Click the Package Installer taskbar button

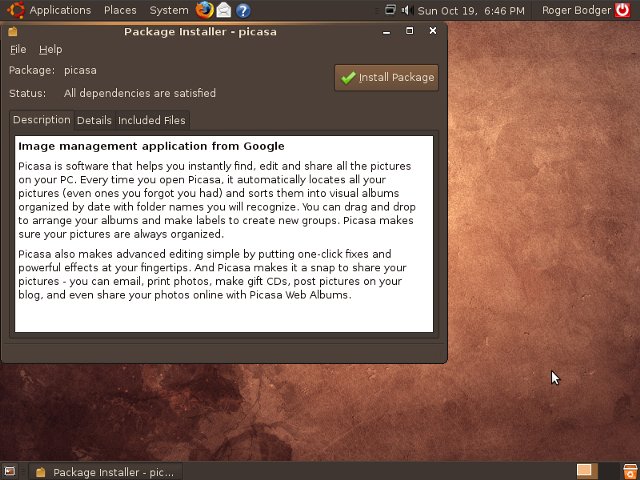105,472
